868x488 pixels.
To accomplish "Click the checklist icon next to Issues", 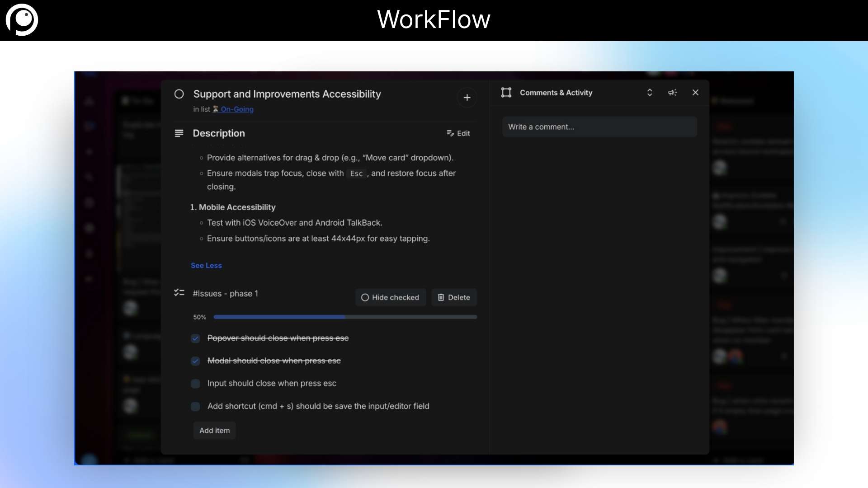I will pos(179,293).
